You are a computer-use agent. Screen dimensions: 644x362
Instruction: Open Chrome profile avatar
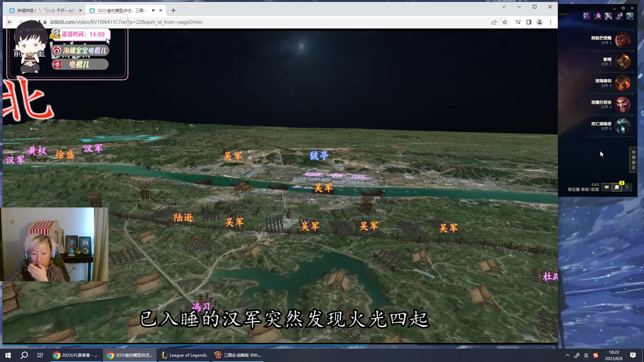[540, 22]
